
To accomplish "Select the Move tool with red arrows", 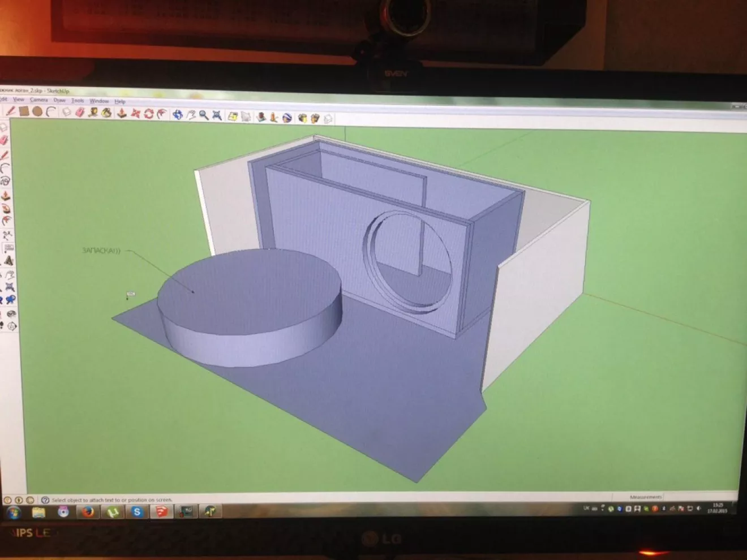I will tap(135, 114).
